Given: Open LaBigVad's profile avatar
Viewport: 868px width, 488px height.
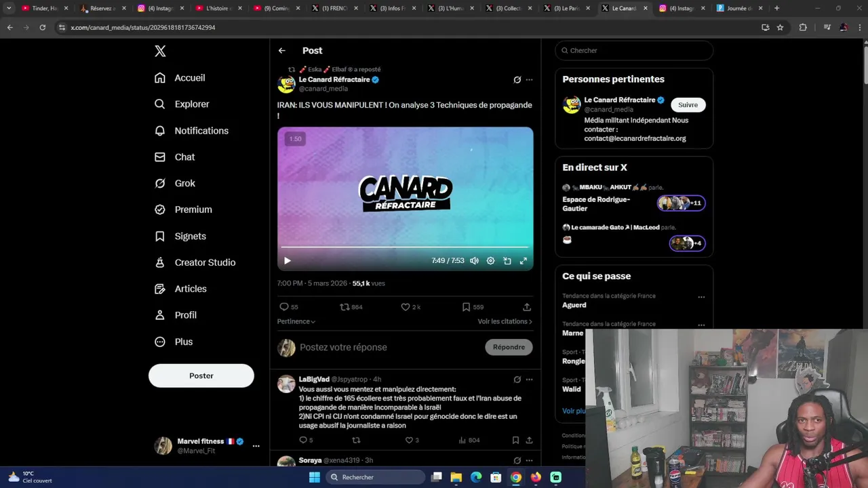Looking at the screenshot, I should (x=286, y=384).
